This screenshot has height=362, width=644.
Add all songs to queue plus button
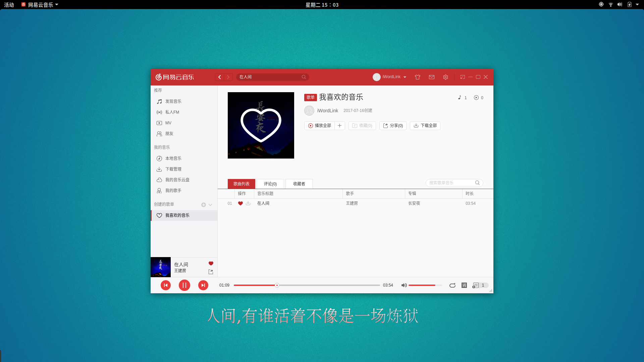pos(339,126)
